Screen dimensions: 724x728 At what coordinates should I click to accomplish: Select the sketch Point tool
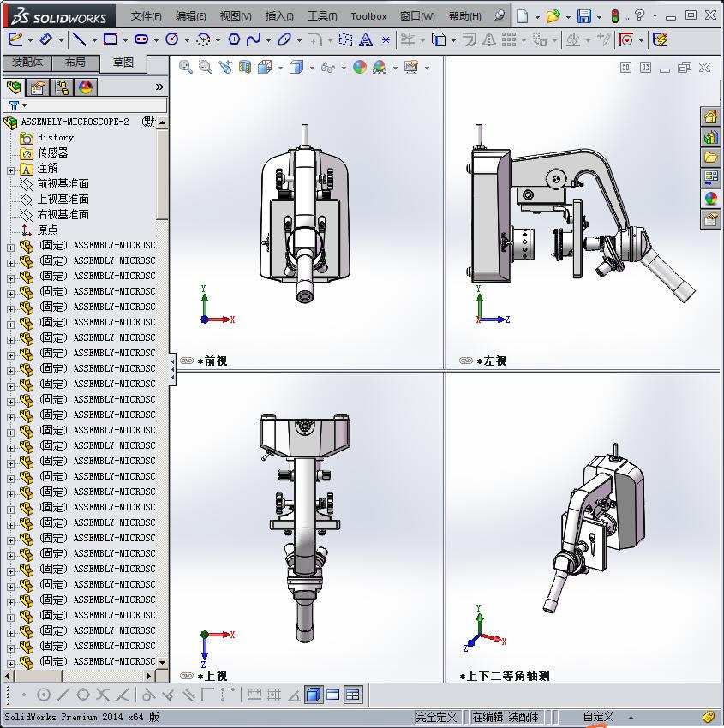(x=386, y=40)
